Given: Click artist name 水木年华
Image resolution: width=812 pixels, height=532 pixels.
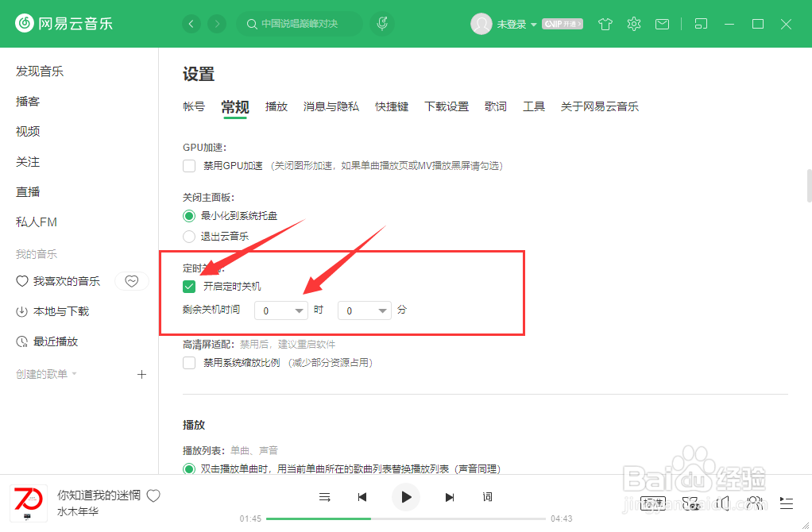Looking at the screenshot, I should (78, 512).
